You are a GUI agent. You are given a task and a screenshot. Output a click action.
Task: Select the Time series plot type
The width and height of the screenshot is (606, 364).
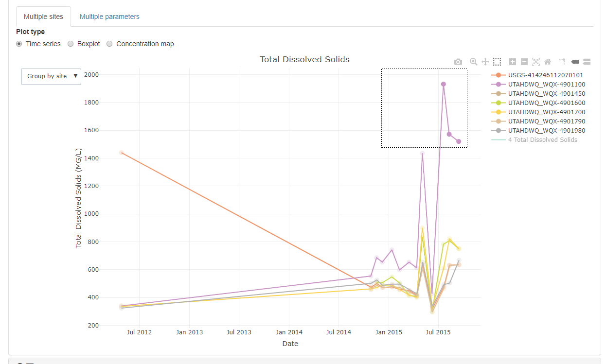pos(19,44)
